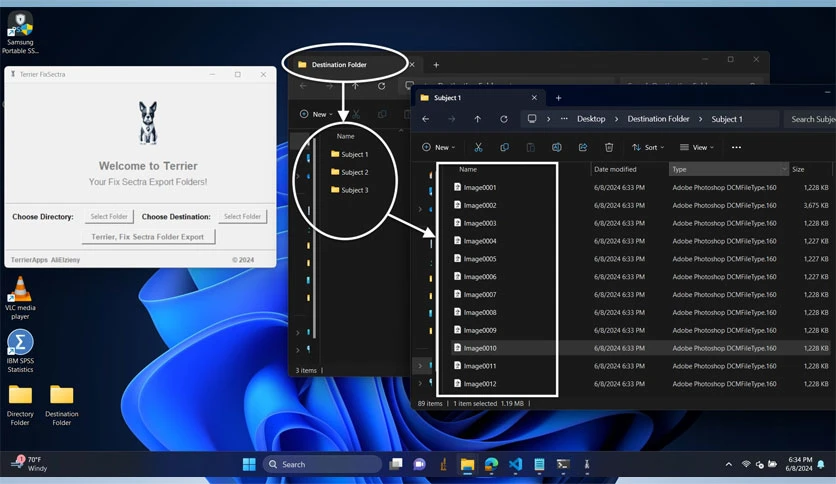Sort by the Name column header in Subject 1

click(x=468, y=169)
